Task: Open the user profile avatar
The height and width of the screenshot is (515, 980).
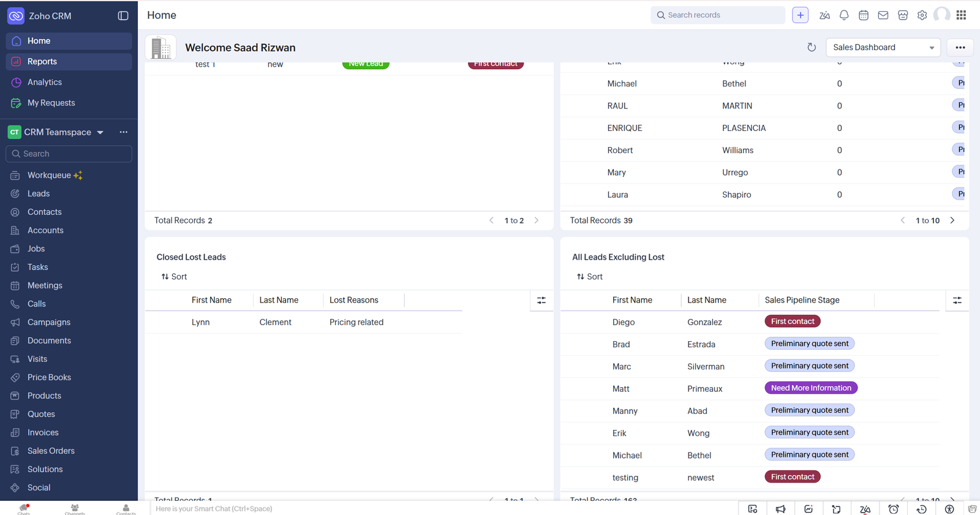Action: tap(942, 15)
